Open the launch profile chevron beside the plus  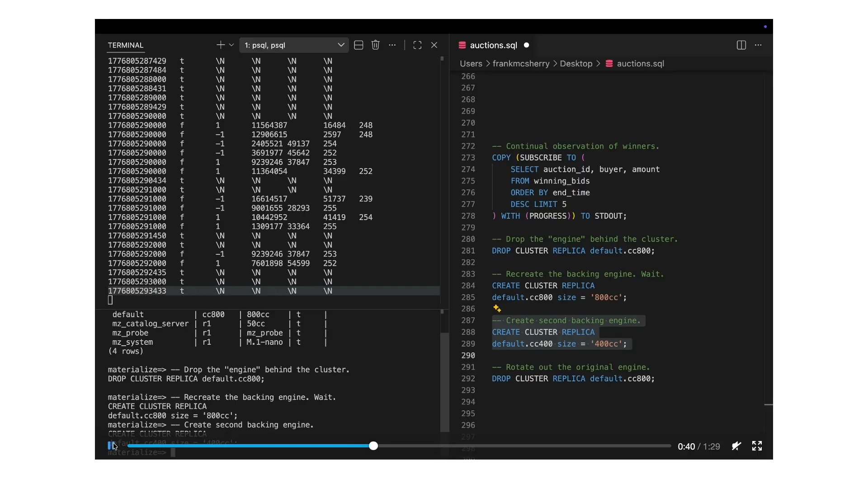[x=231, y=45]
